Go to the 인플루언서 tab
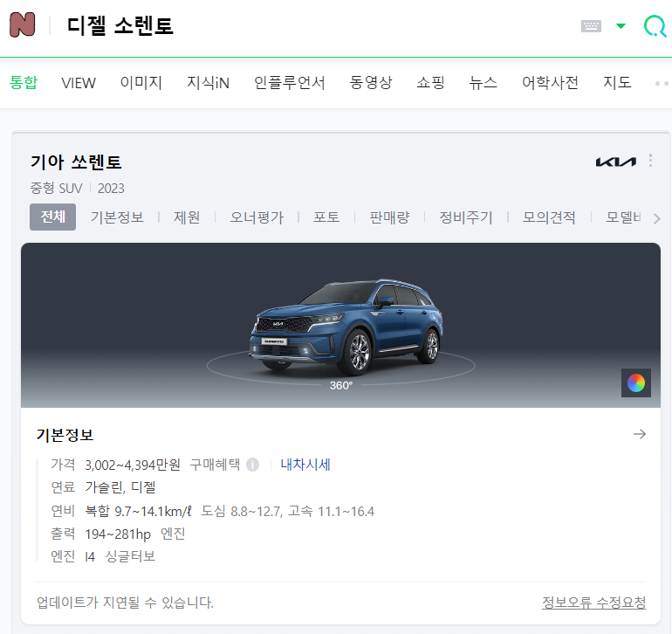 click(x=289, y=82)
